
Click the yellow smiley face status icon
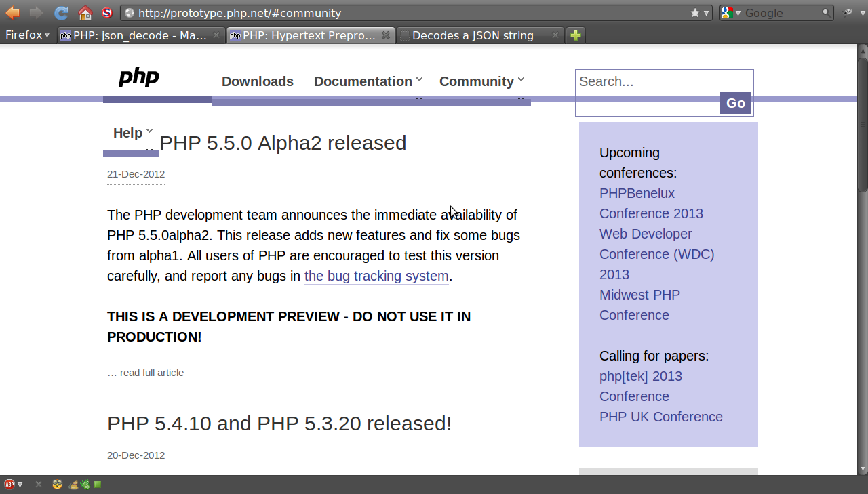point(58,485)
